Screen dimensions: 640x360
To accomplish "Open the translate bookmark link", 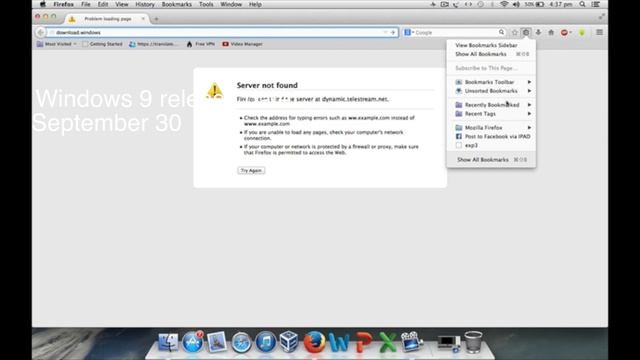I will (153, 44).
